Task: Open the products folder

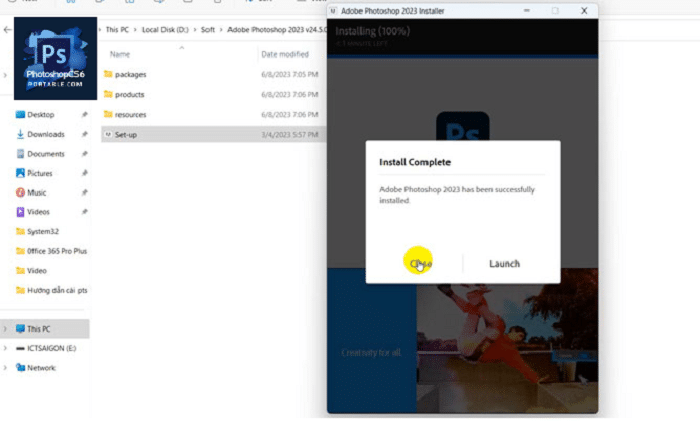Action: click(x=129, y=94)
